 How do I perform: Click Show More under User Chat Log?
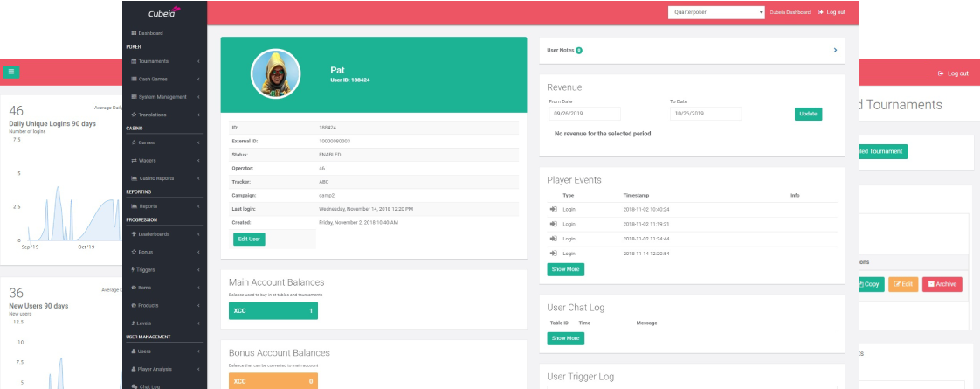click(566, 338)
